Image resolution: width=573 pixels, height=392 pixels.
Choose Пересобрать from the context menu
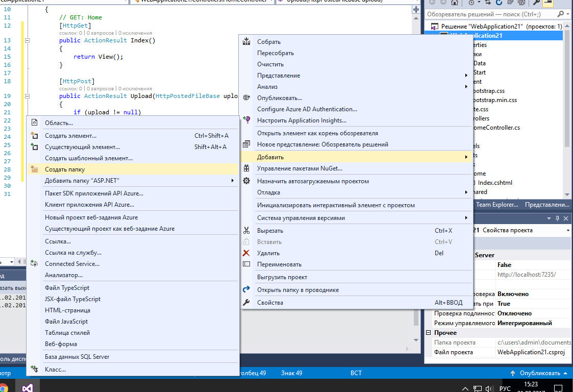[276, 53]
